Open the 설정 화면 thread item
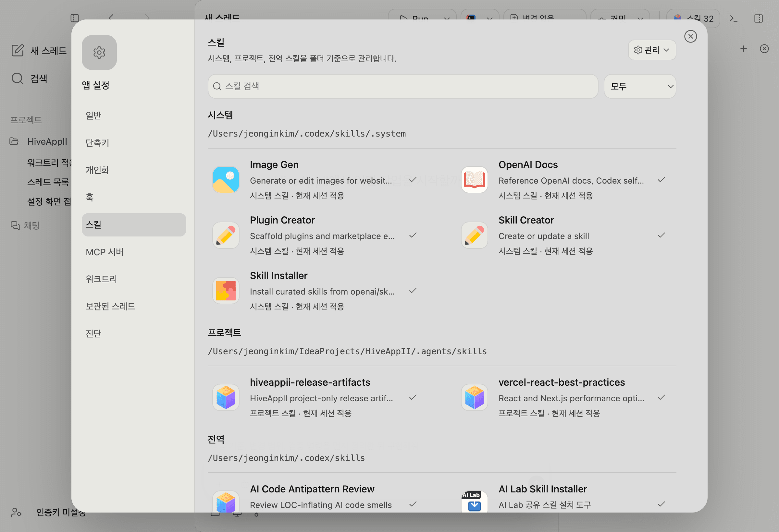The height and width of the screenshot is (532, 779). (49, 201)
